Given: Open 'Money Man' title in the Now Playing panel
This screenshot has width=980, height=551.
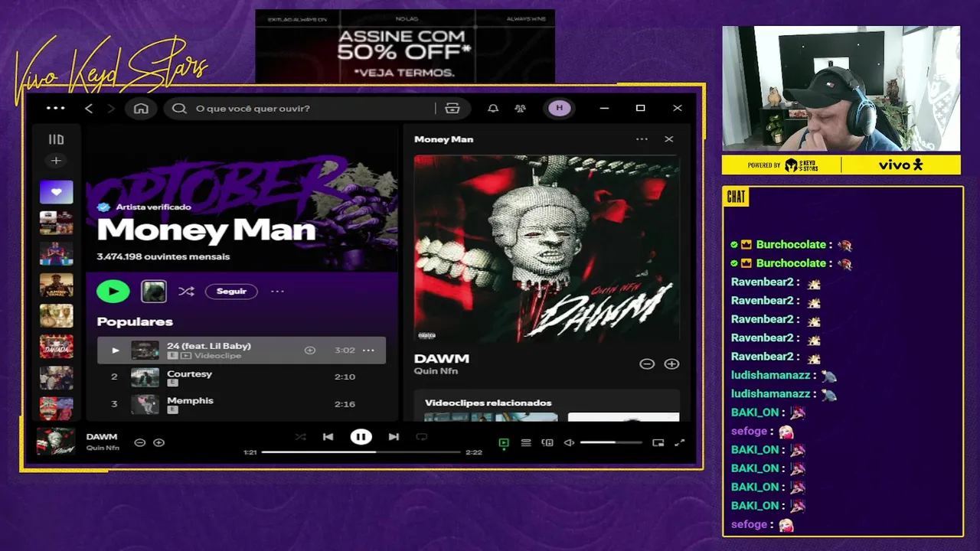Looking at the screenshot, I should (444, 139).
